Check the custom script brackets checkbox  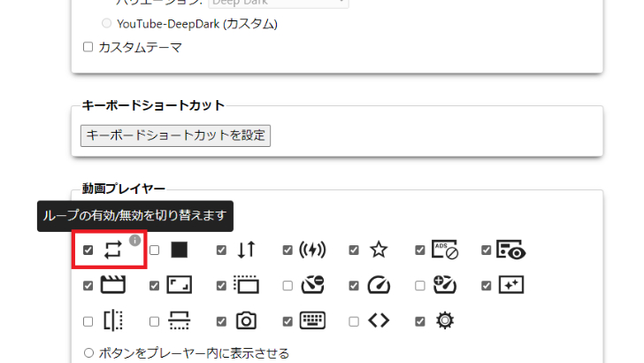click(354, 321)
